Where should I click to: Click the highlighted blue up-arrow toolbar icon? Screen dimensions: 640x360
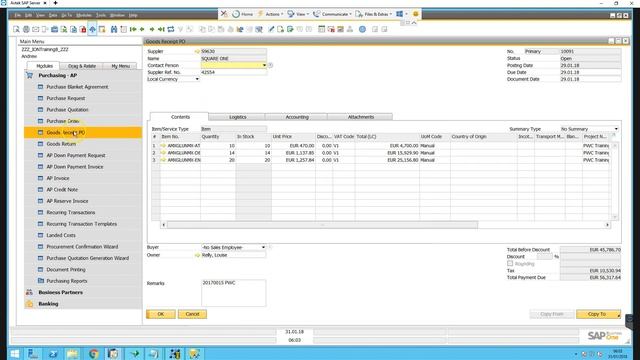(92, 29)
